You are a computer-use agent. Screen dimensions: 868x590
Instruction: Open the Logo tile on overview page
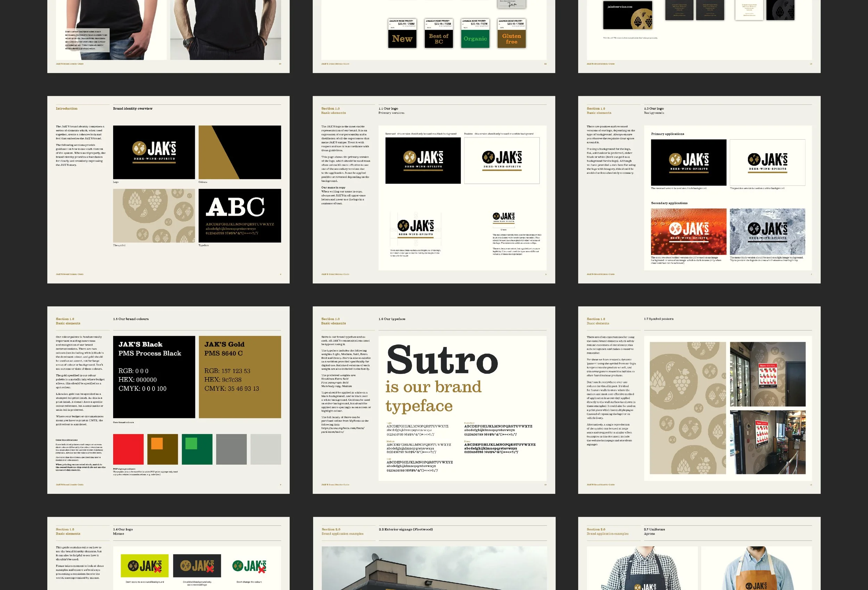(154, 152)
